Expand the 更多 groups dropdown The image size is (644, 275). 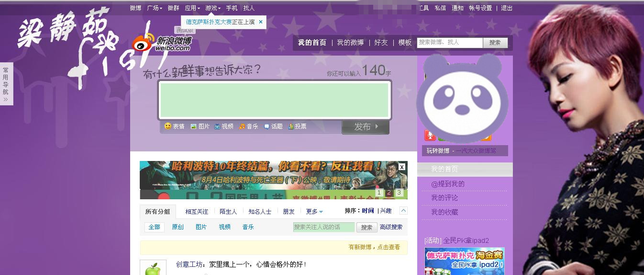[x=314, y=211]
